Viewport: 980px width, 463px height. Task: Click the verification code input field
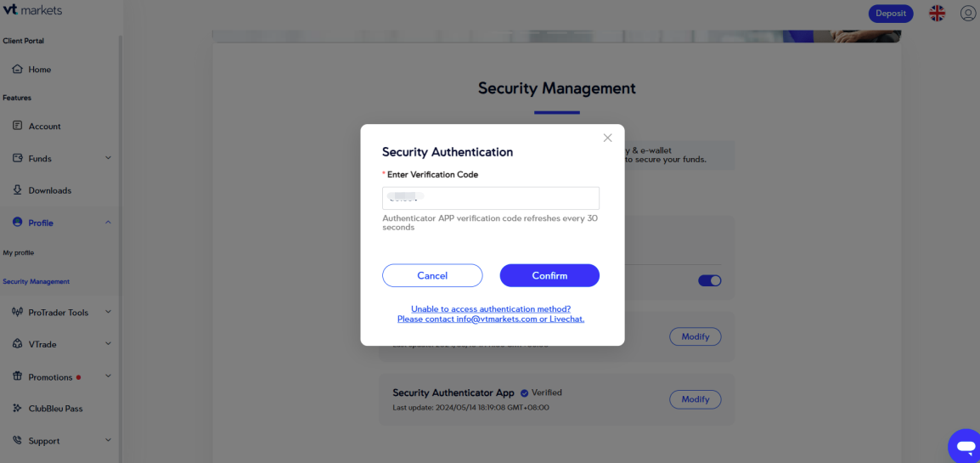pos(491,198)
